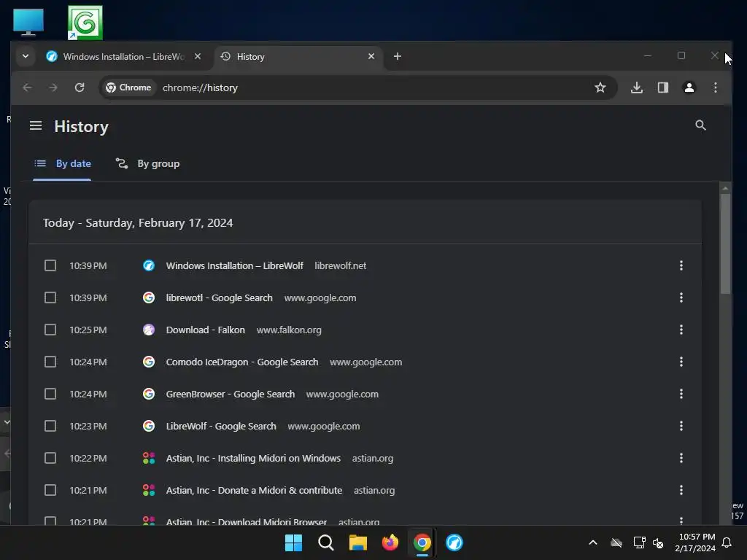Tick the Download - Falkon entry checkbox
Viewport: 747px width, 560px height.
50,330
